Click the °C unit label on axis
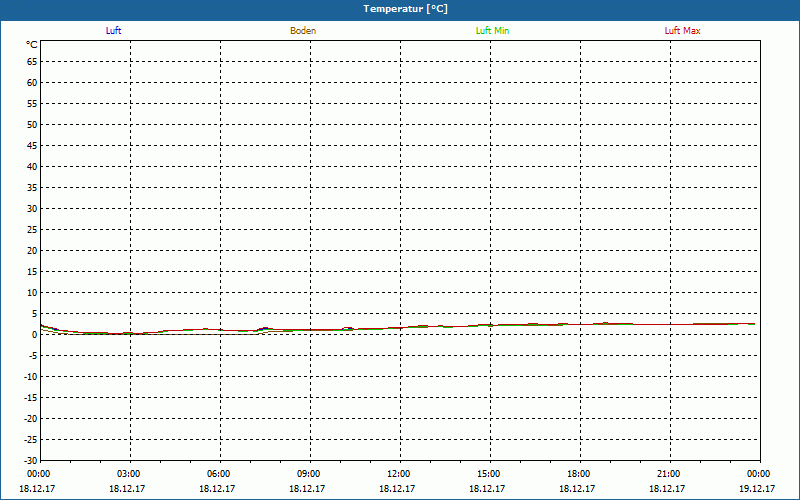The width and height of the screenshot is (800, 500). coord(32,45)
